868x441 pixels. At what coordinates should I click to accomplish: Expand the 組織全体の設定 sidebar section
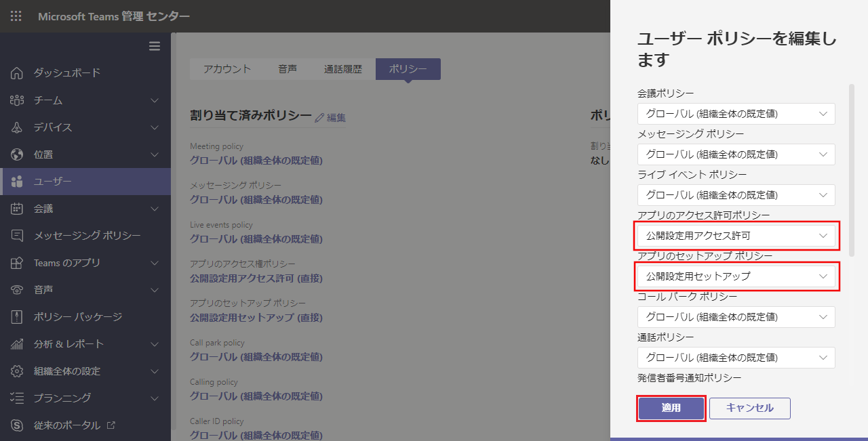[155, 371]
